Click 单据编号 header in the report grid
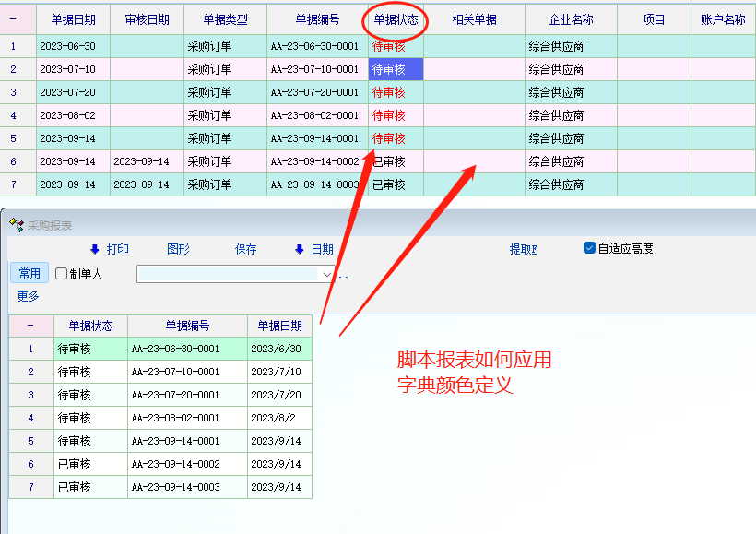This screenshot has width=756, height=534. point(187,326)
